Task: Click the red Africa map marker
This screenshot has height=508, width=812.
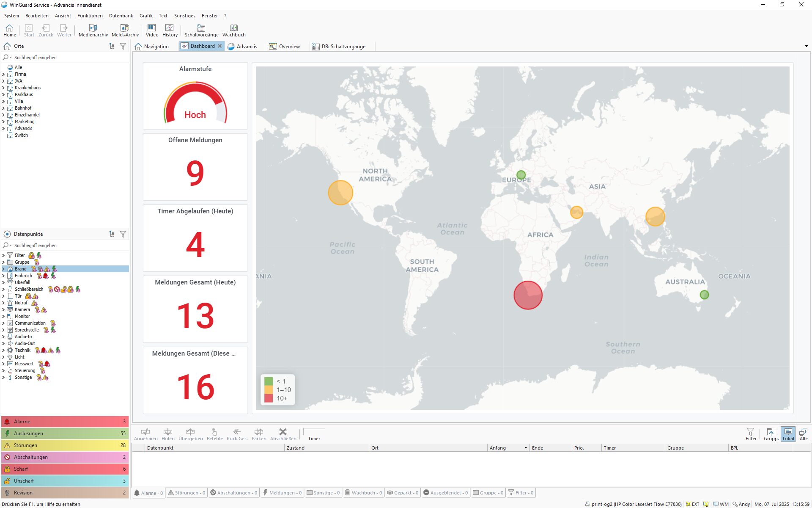Action: [x=528, y=295]
